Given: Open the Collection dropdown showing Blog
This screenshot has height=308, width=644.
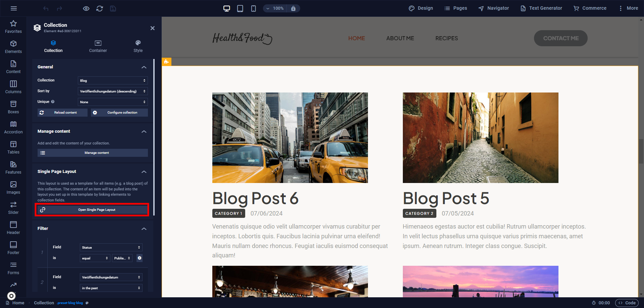Looking at the screenshot, I should [113, 80].
